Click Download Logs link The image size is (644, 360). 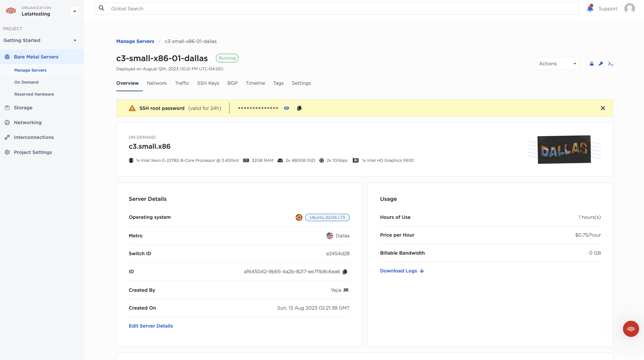[x=399, y=271]
